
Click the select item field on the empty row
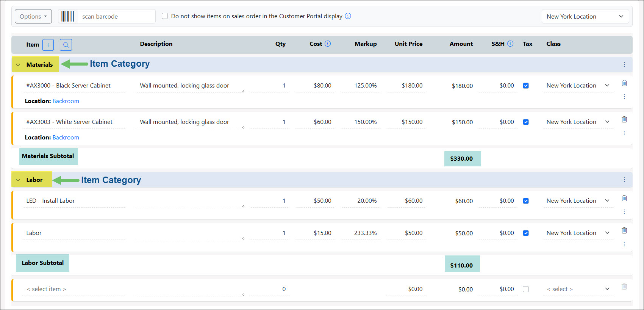(74, 289)
